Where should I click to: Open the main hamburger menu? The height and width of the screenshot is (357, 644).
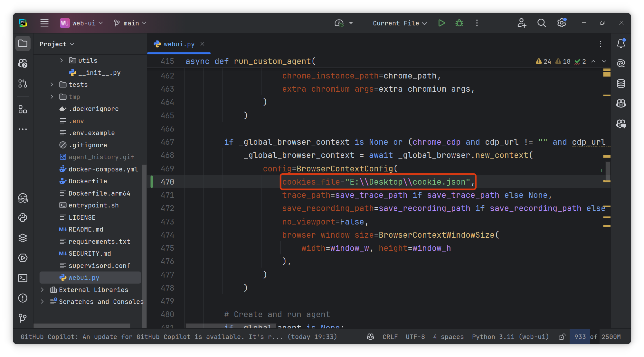(x=44, y=23)
